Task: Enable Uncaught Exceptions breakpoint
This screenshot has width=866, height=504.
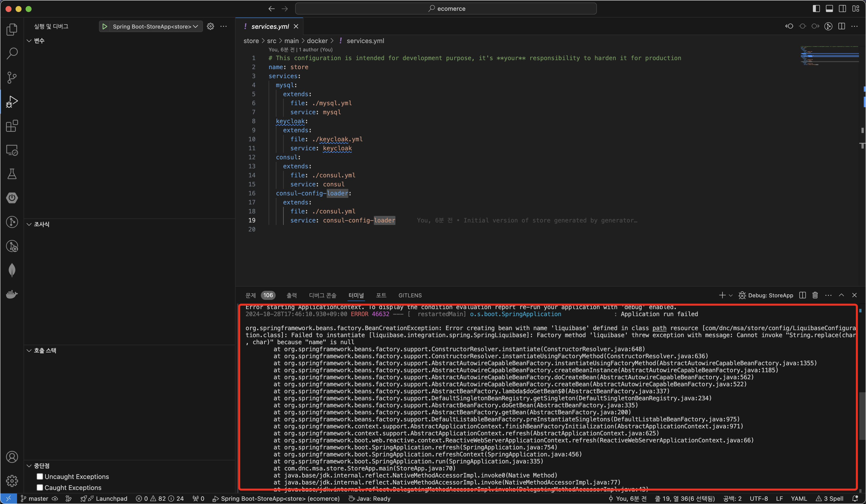Action: [40, 476]
